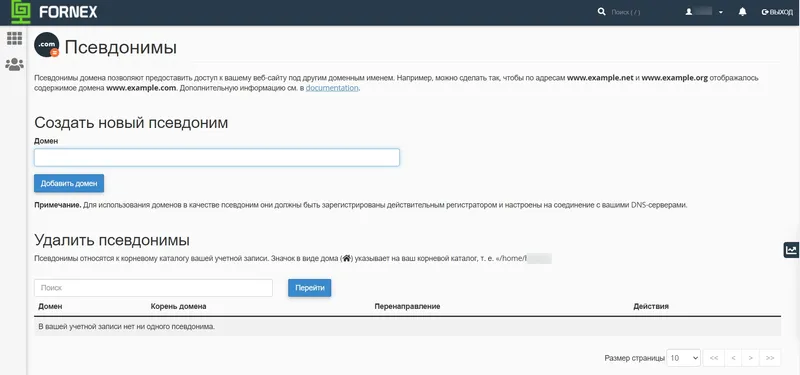
Task: Open the documentation link
Action: 332,88
